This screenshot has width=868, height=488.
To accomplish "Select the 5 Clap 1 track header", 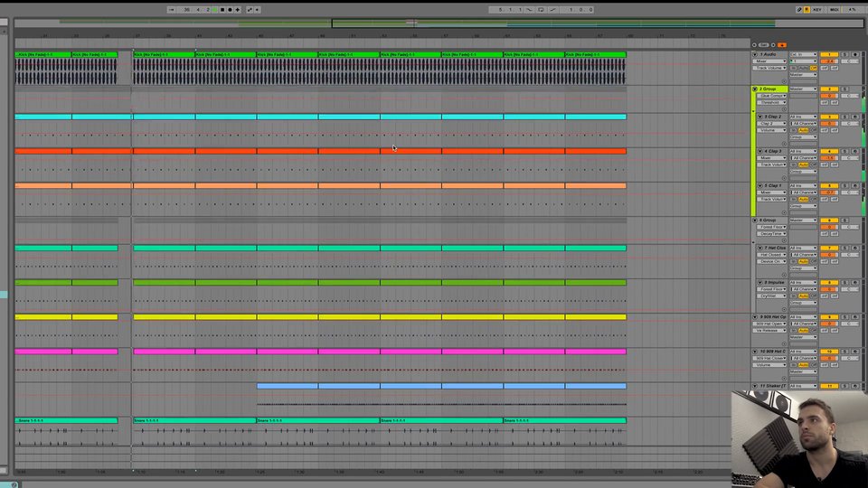I will [773, 186].
